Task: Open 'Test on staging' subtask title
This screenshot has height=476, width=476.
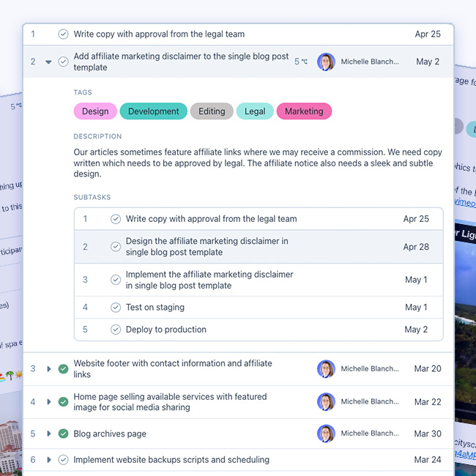Action: tap(155, 308)
